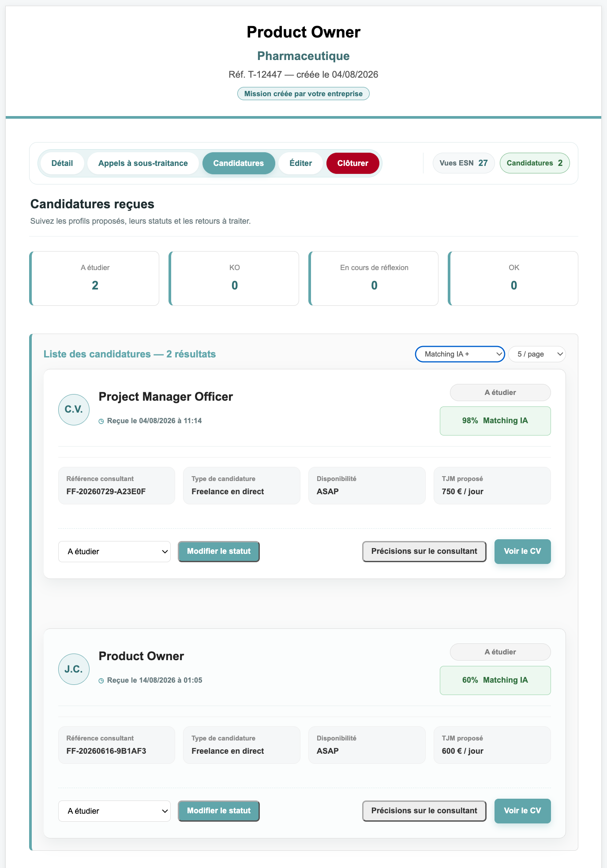Open the Matching IA + sort dropdown

460,354
